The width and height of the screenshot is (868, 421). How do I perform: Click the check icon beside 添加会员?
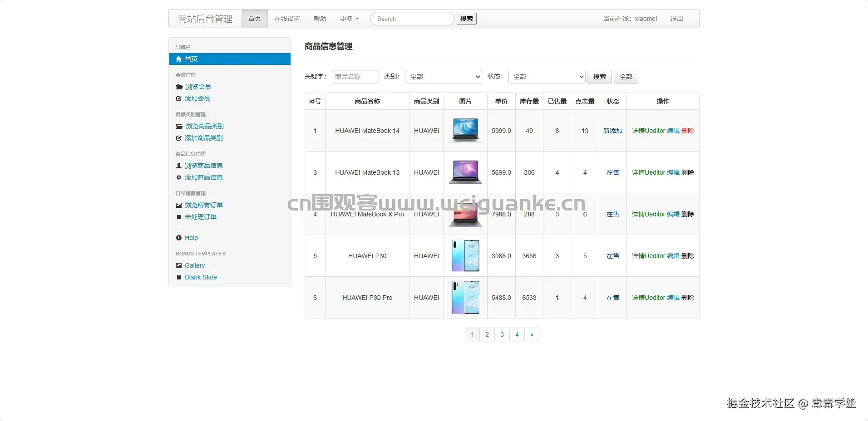coord(179,98)
